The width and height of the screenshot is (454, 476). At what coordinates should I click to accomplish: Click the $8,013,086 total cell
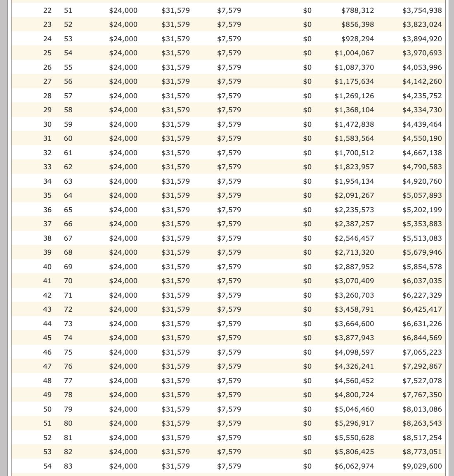422,409
